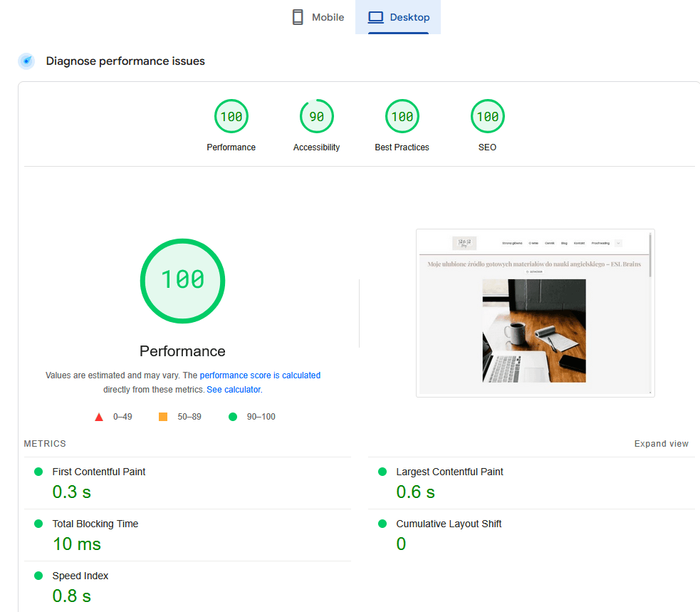Click the '10 ms' Total Blocking Time value
Image resolution: width=700 pixels, height=612 pixels.
click(77, 544)
